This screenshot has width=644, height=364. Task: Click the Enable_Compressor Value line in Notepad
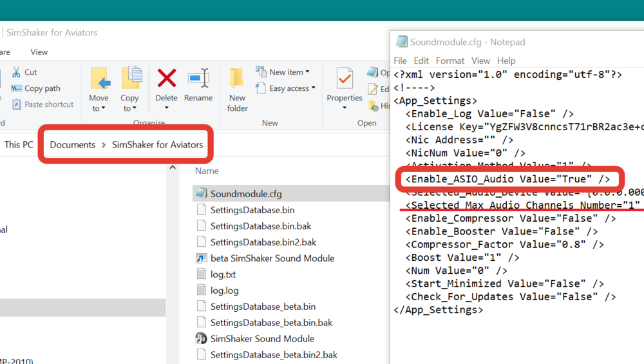511,218
